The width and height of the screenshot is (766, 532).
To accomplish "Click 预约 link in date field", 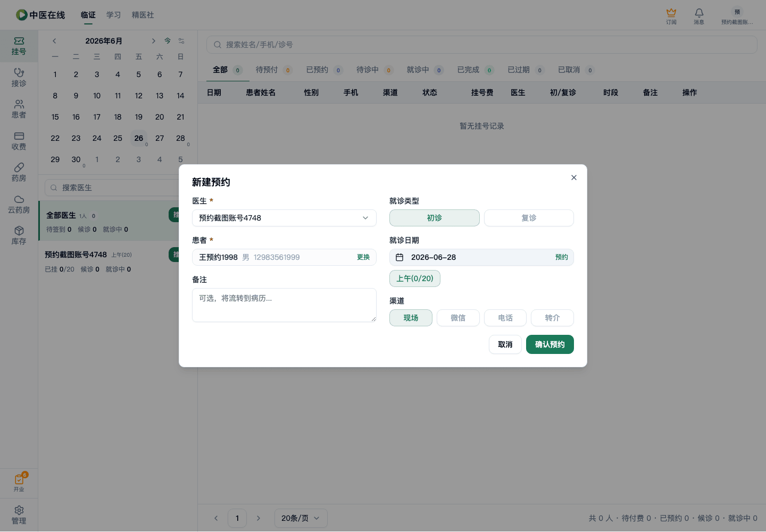I will pyautogui.click(x=562, y=257).
